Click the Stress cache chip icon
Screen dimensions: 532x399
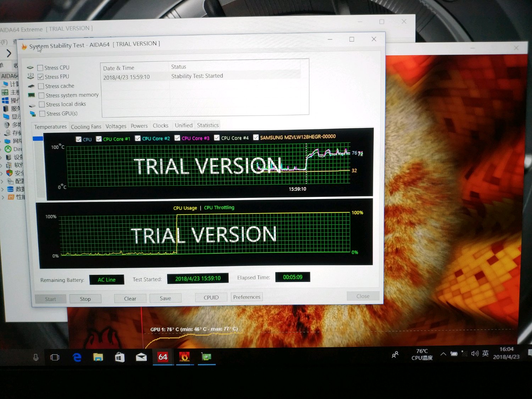pos(31,86)
